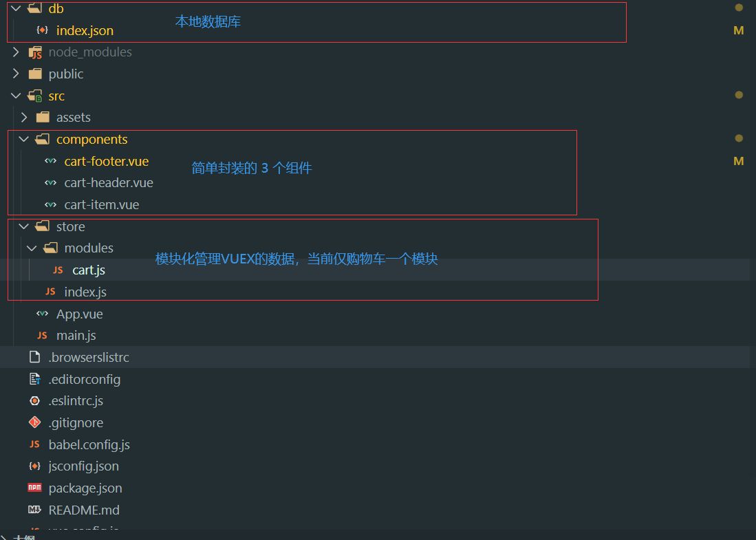Viewport: 756px width, 540px height.
Task: Select the .browserslistrc file
Action: [x=88, y=357]
